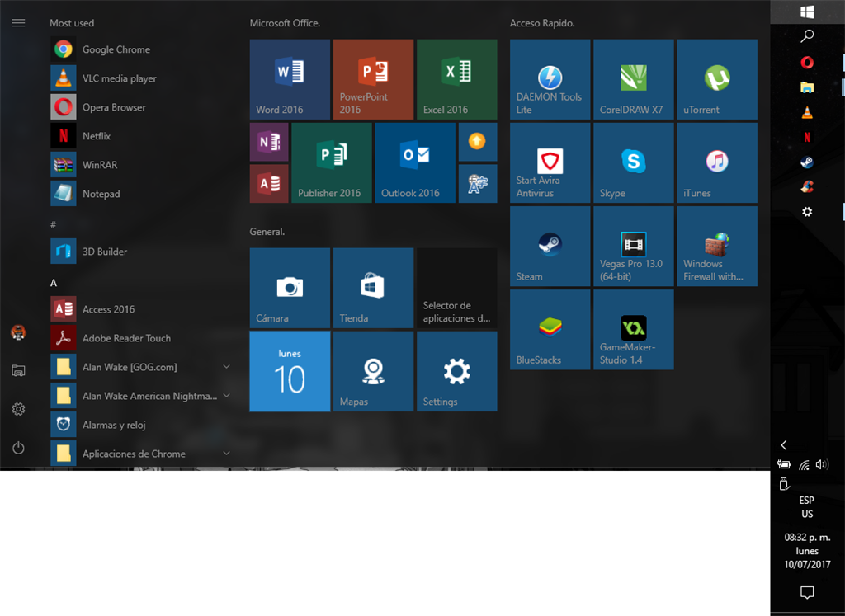The height and width of the screenshot is (616, 845).
Task: Open the Settings tile in General group
Action: [457, 372]
